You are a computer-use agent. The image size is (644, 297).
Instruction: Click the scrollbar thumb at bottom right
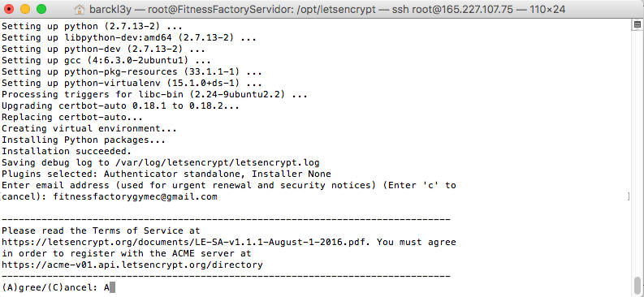tap(638, 284)
